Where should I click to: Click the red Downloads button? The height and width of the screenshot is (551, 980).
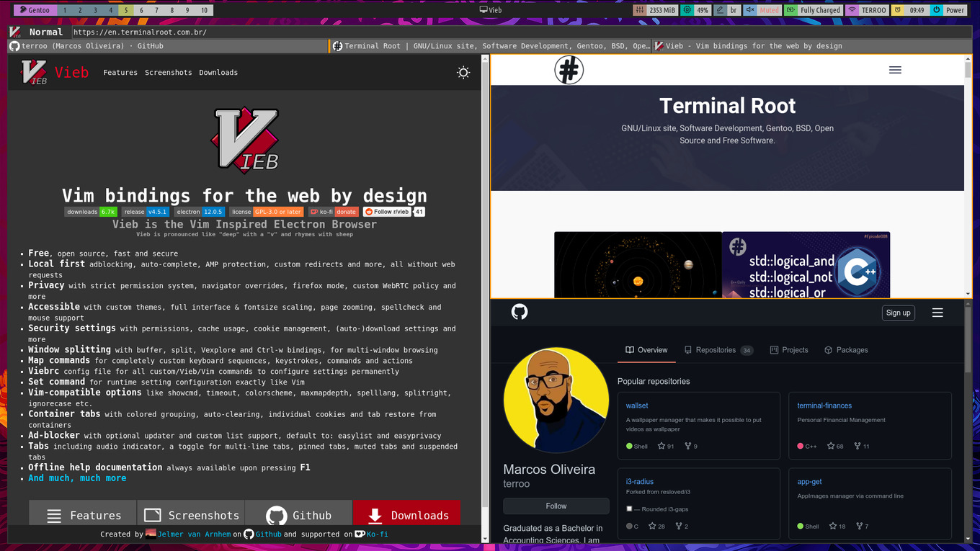tap(406, 514)
